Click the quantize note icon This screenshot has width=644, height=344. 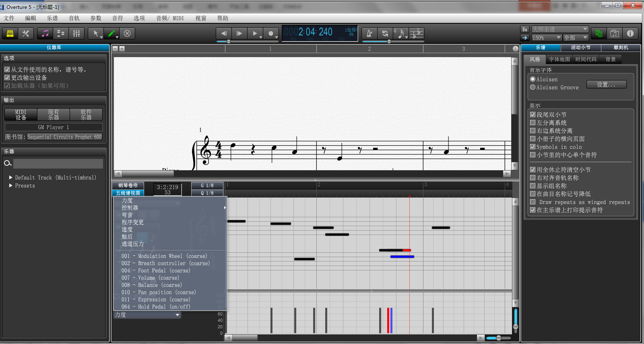click(x=401, y=33)
